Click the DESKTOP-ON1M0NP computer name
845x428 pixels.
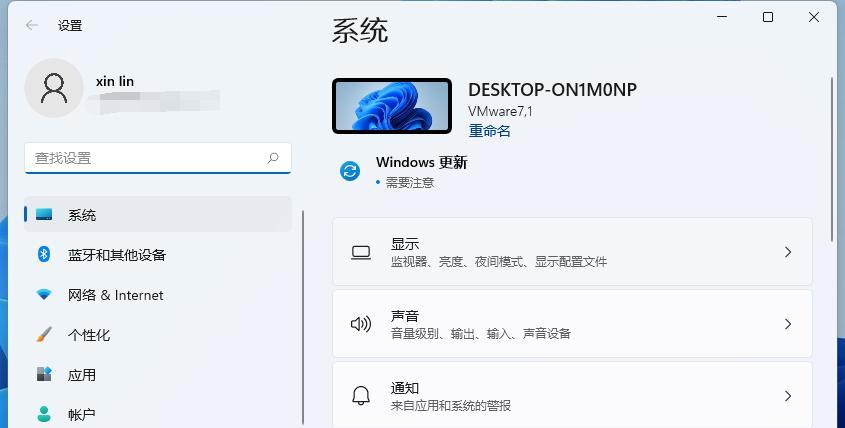click(x=552, y=89)
